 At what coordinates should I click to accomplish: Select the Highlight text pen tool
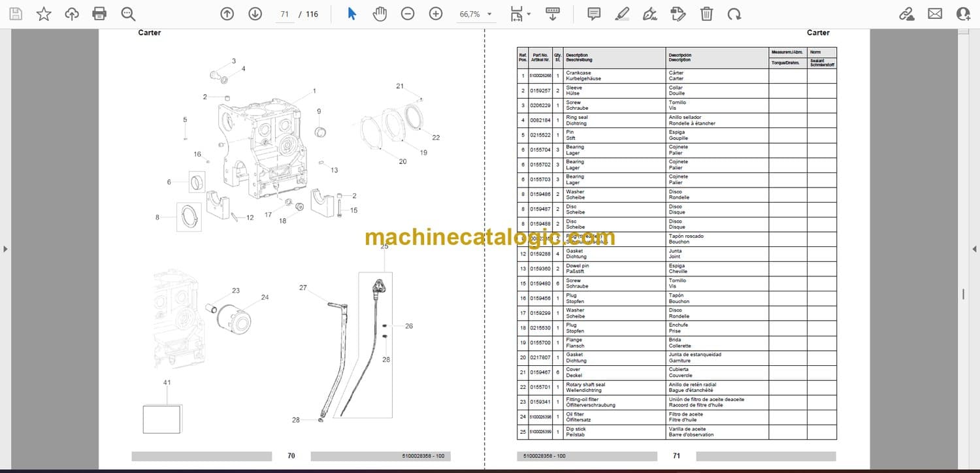(x=622, y=14)
